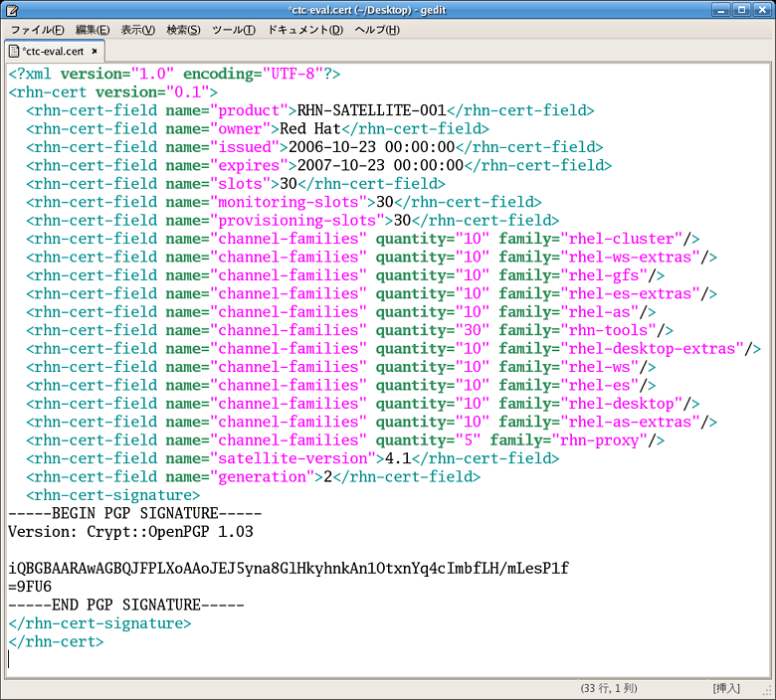Click the family value rhel-gfs
This screenshot has width=776, height=700.
coord(603,275)
